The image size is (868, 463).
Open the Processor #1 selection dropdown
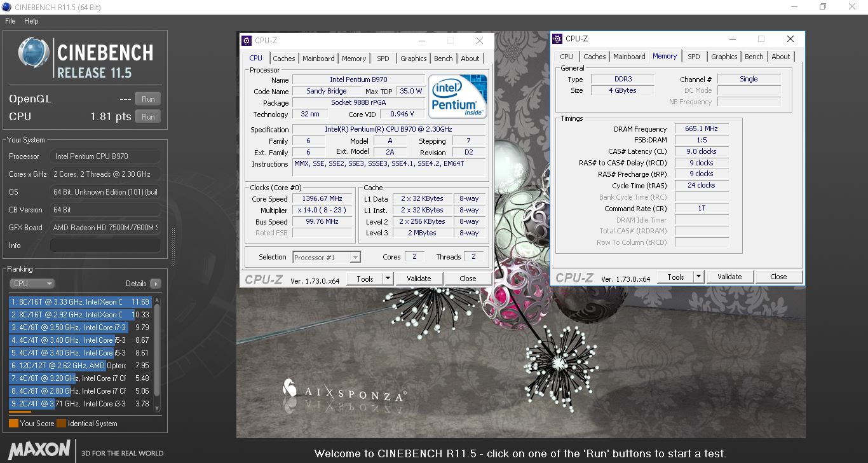(x=327, y=258)
